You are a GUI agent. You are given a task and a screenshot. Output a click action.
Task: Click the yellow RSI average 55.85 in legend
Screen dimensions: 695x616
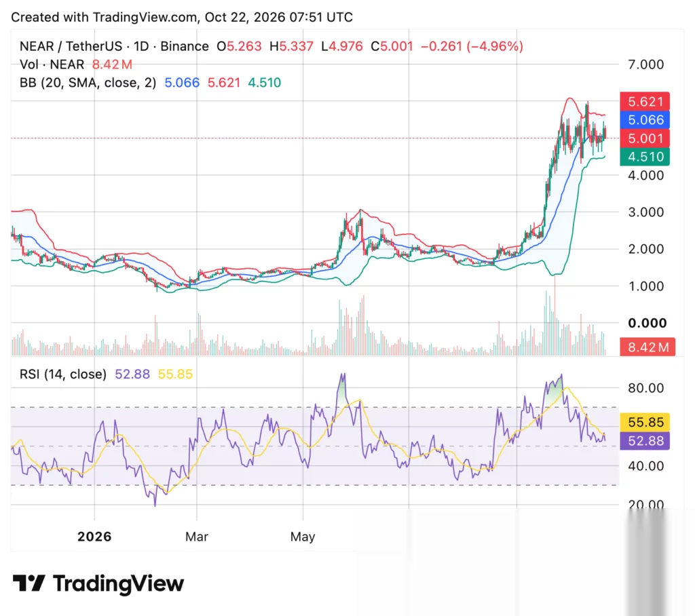coord(176,374)
